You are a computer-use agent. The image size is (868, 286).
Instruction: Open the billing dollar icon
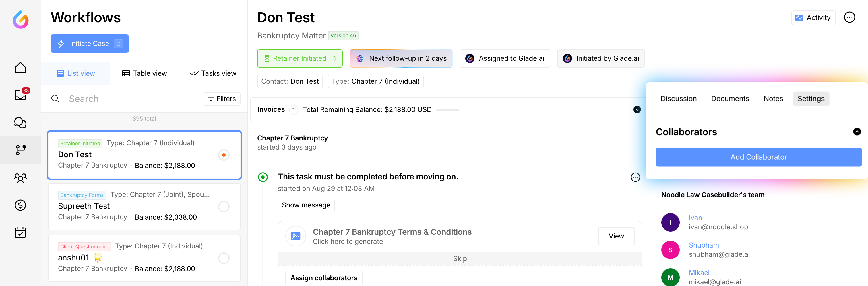pos(20,205)
